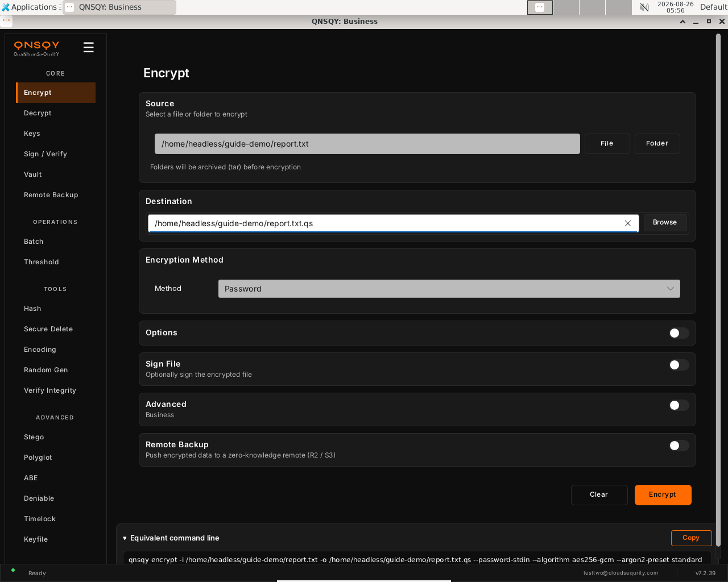Open the Random Gen tool
The height and width of the screenshot is (582, 728).
56,370
